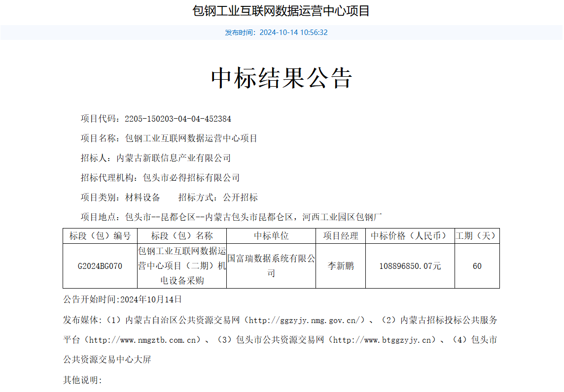Click table header 项目经理

coord(341,236)
